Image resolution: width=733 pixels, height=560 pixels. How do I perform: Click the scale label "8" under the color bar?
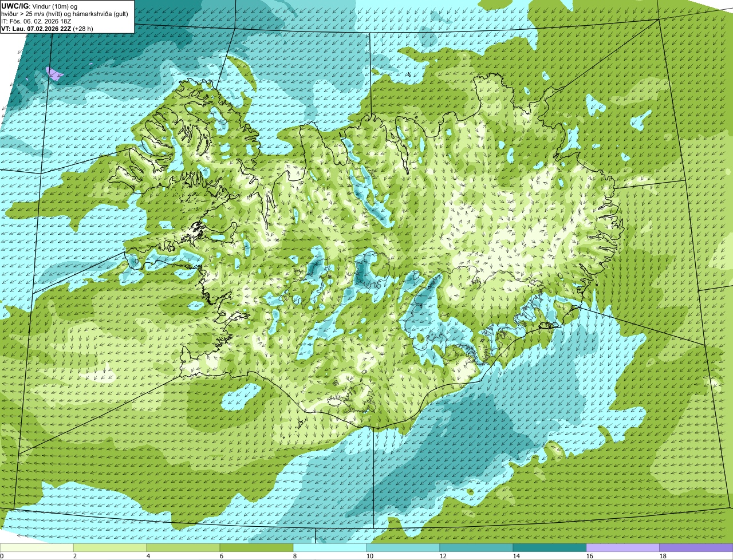295,556
